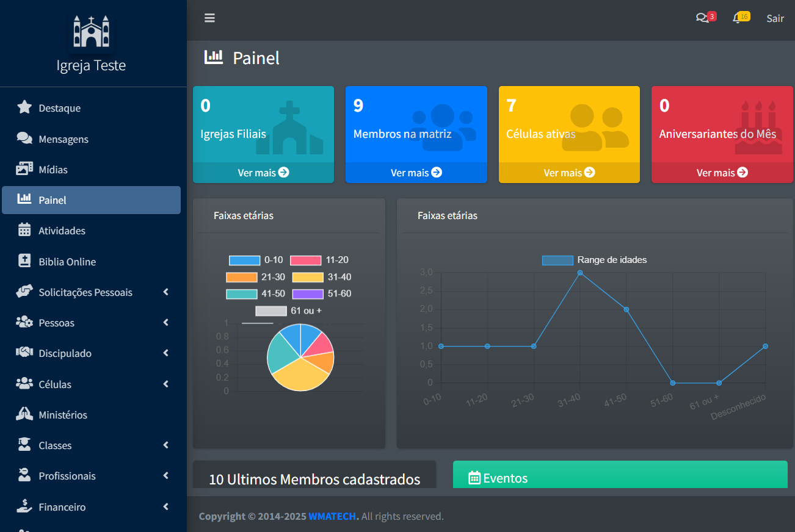The height and width of the screenshot is (532, 795).
Task: Click the church logo above Igreja Teste
Action: [x=91, y=31]
